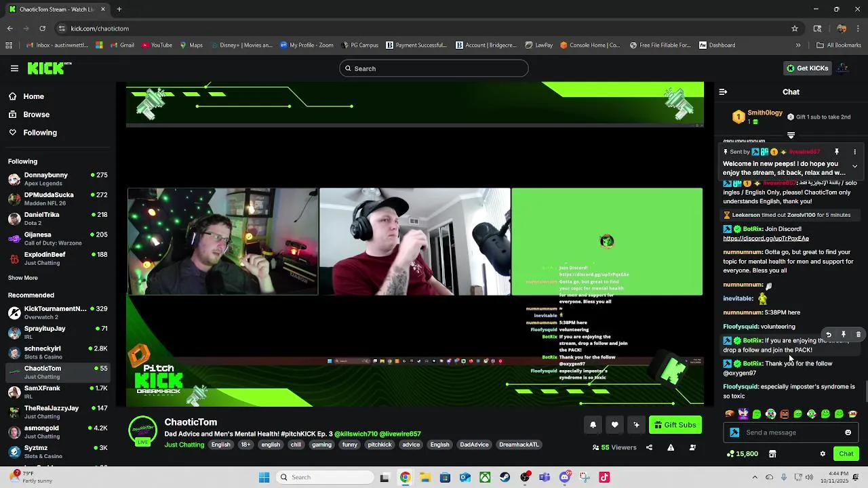Image resolution: width=868 pixels, height=488 pixels.
Task: Reload the kick.com page
Action: coord(42,28)
